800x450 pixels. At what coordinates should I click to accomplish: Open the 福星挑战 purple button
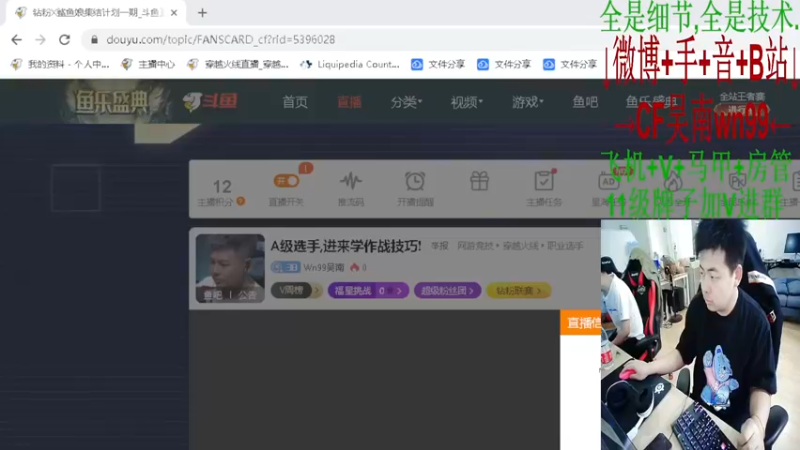(368, 290)
